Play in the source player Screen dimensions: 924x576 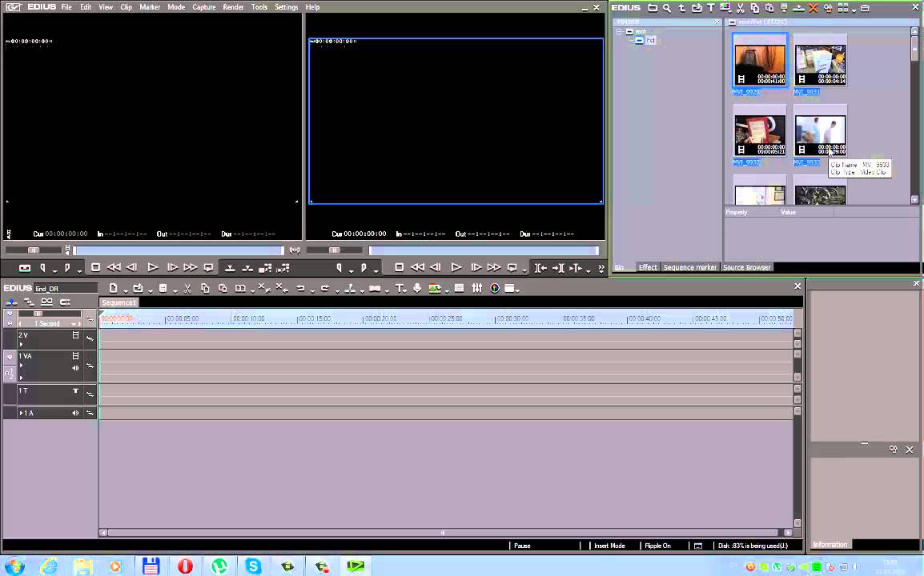click(x=153, y=267)
